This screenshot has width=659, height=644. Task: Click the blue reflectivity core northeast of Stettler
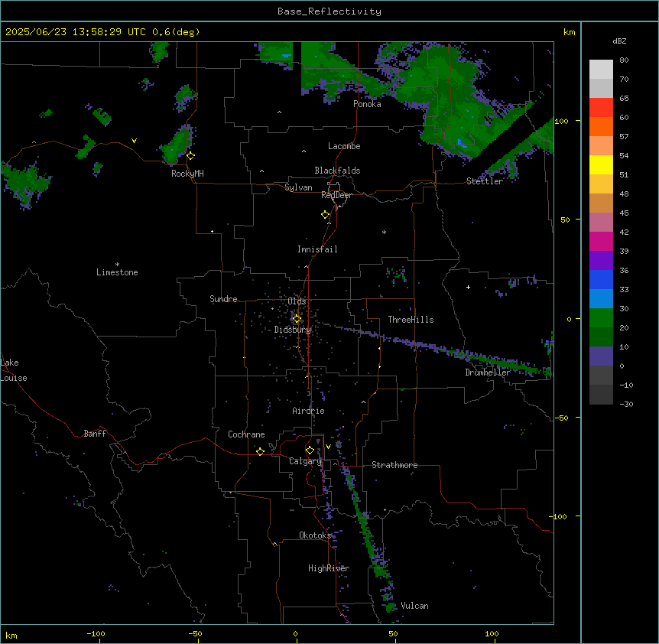(462, 143)
